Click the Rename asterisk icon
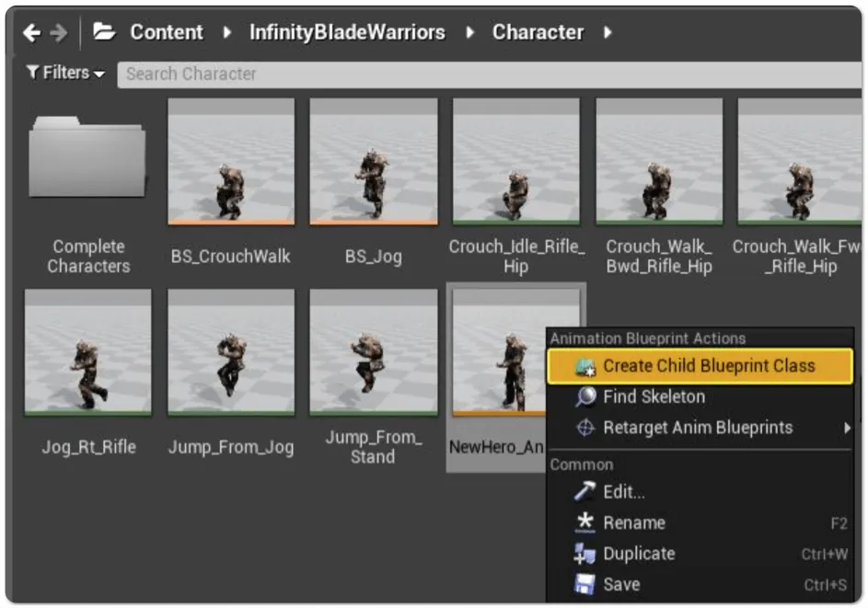The image size is (868, 608). 584,522
